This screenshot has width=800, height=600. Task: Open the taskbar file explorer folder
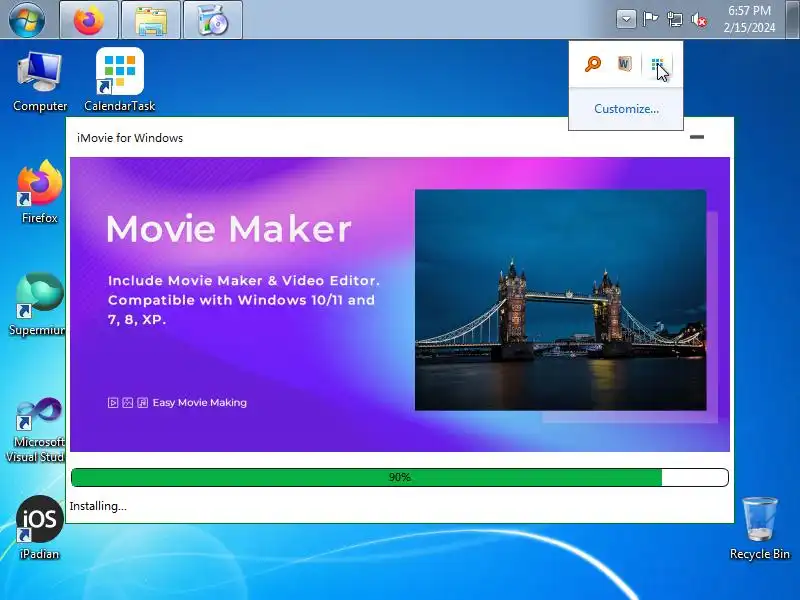click(x=151, y=20)
